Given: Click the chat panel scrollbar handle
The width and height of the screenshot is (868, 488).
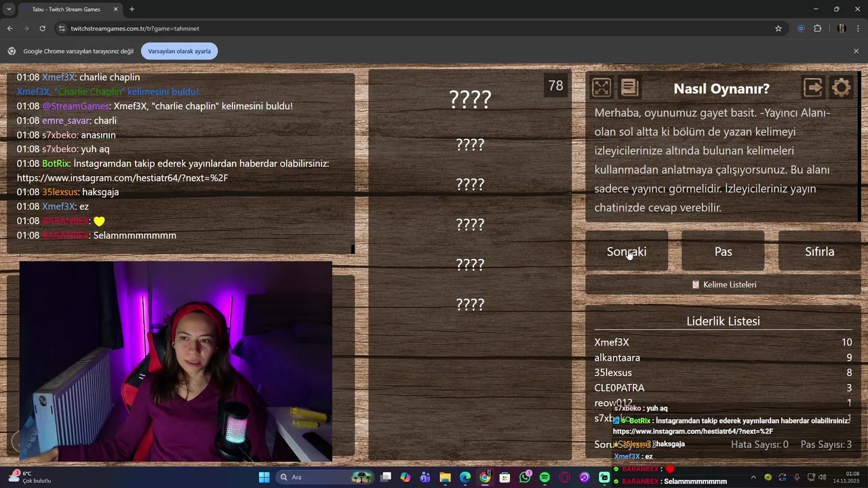Looking at the screenshot, I should [353, 249].
